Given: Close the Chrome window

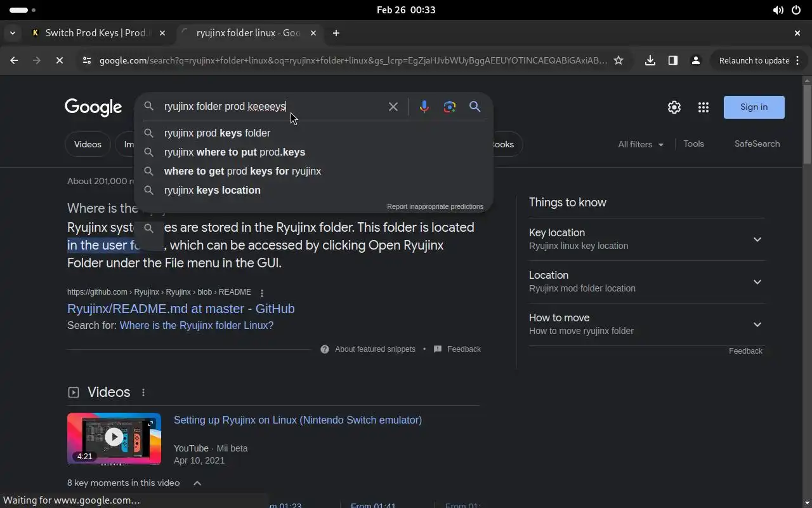Looking at the screenshot, I should click(797, 33).
